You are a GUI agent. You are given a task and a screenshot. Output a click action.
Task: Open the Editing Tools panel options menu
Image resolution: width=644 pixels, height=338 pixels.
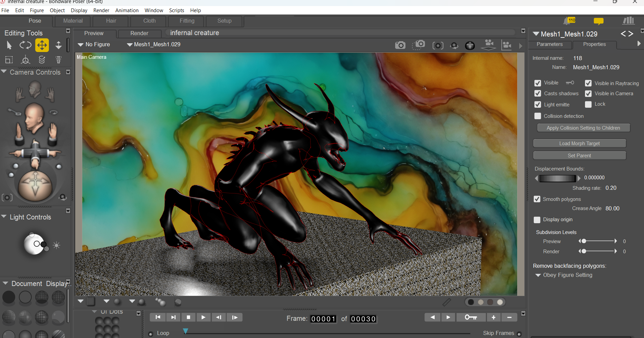pos(68,31)
